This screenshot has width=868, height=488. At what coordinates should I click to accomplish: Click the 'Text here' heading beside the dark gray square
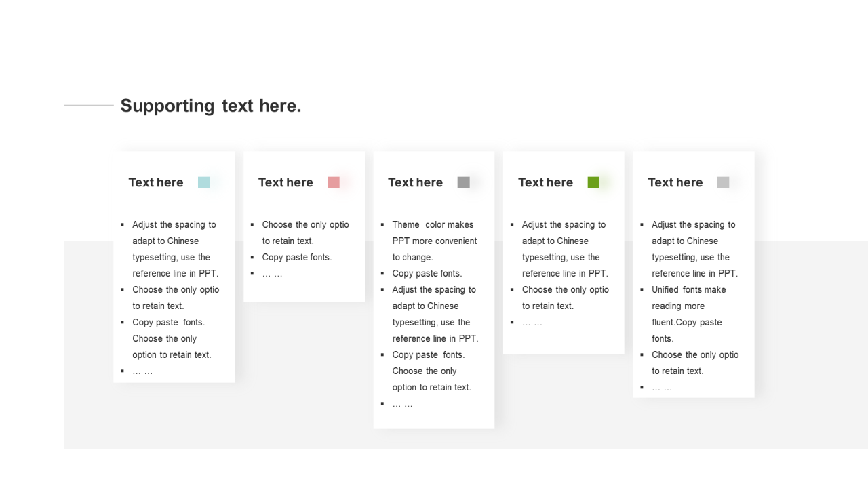tap(415, 182)
